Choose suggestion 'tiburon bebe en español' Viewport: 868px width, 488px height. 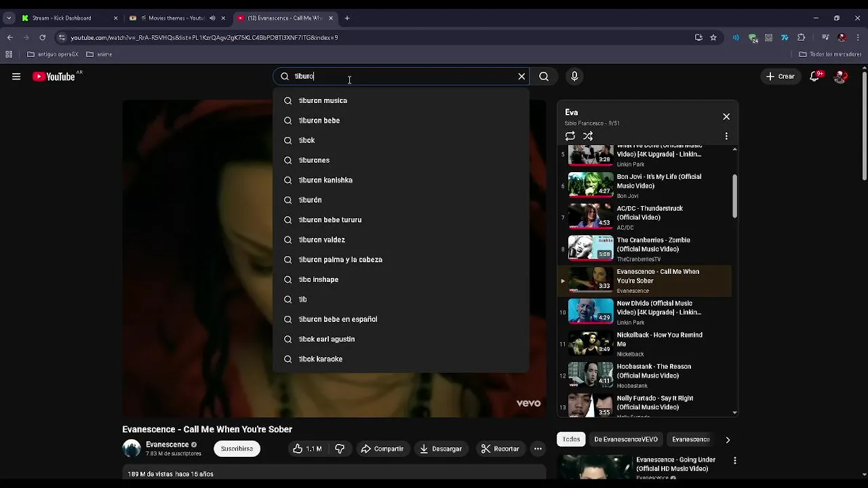[401, 319]
